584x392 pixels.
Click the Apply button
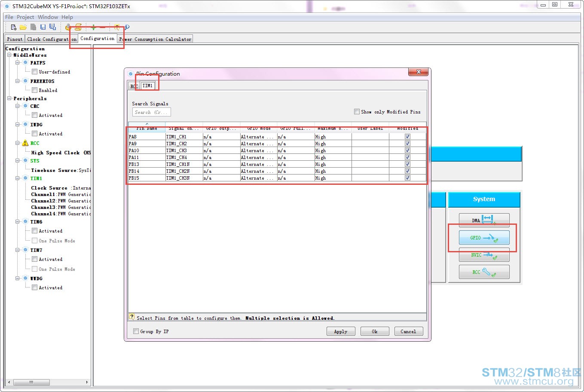(x=341, y=331)
